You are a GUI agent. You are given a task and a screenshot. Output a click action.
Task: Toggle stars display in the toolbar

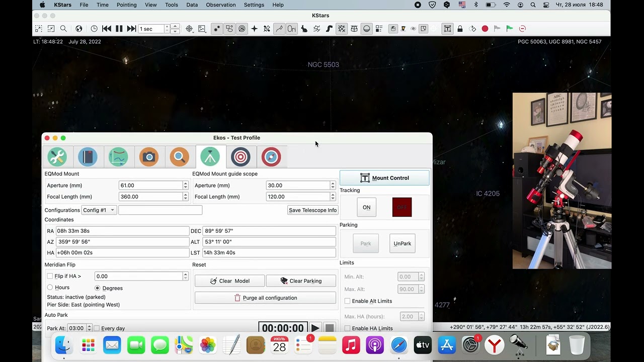217,29
